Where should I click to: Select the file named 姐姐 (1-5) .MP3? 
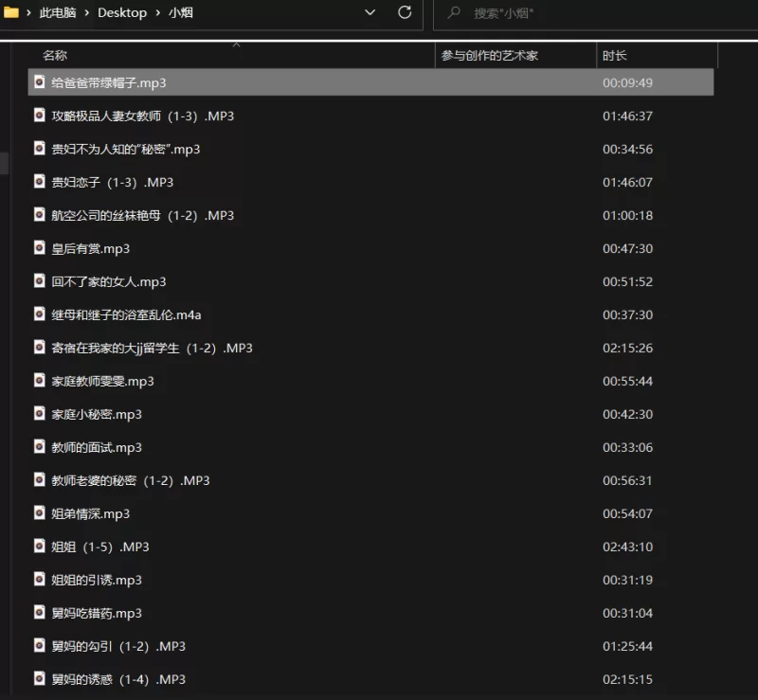(100, 547)
